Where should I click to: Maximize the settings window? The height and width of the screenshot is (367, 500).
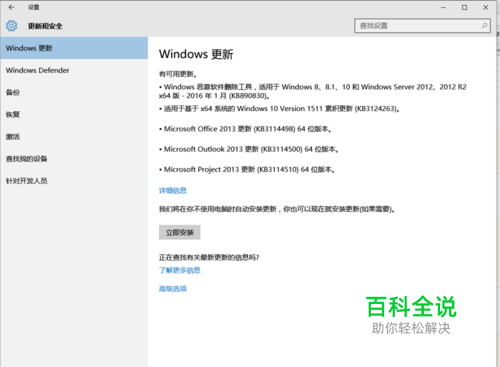[x=464, y=7]
